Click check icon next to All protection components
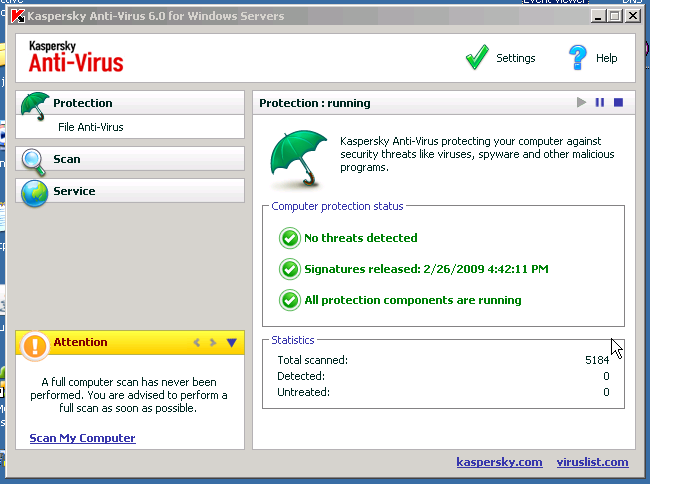This screenshot has height=502, width=686. [x=290, y=300]
